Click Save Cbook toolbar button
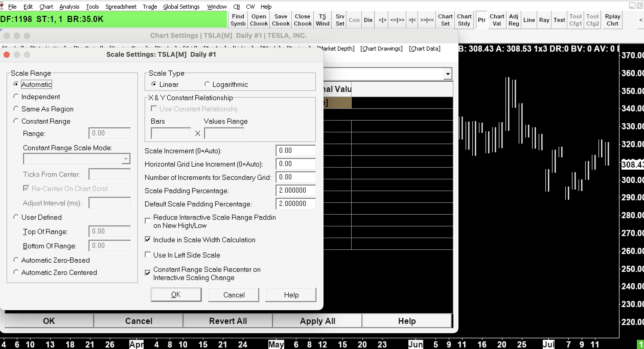Viewport: 644px width, 349px height. (281, 20)
